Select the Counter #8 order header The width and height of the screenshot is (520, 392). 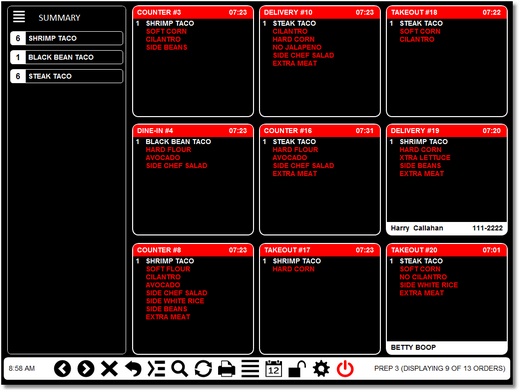pos(193,250)
